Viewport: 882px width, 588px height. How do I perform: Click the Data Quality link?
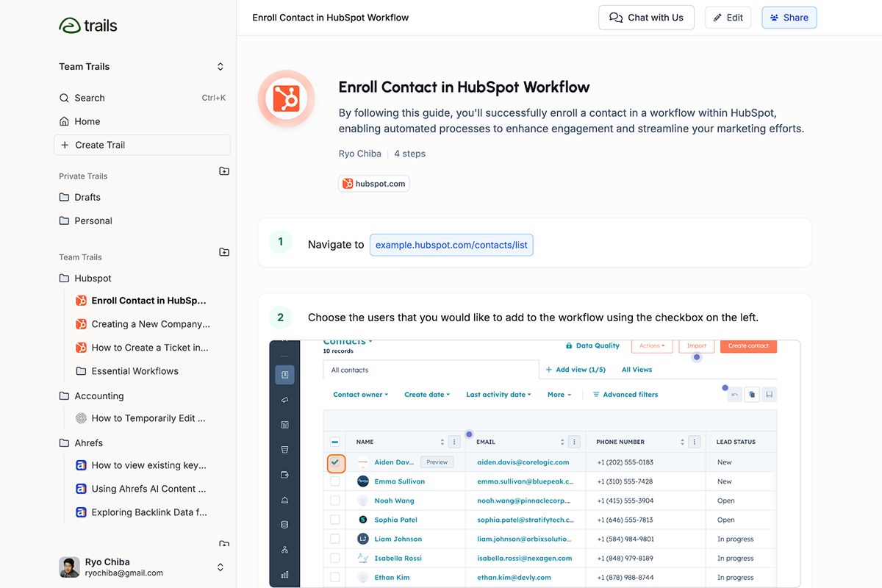click(x=592, y=345)
